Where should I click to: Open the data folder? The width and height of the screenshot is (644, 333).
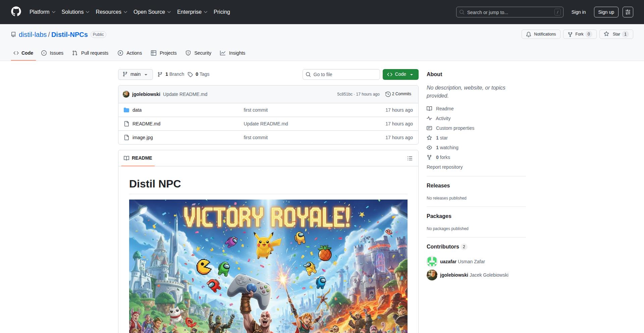pos(137,110)
